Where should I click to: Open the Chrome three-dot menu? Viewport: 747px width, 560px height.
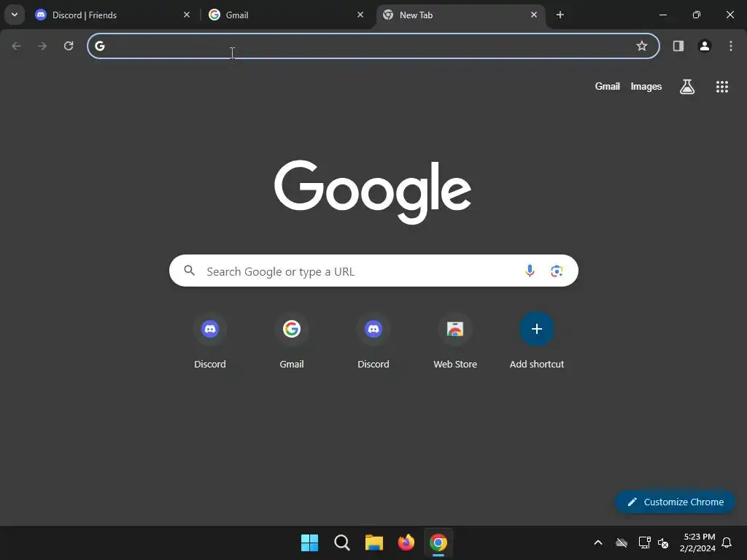point(731,46)
